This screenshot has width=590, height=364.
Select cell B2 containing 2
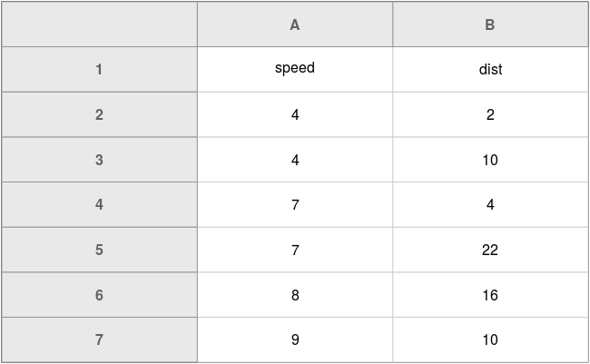pyautogui.click(x=490, y=114)
